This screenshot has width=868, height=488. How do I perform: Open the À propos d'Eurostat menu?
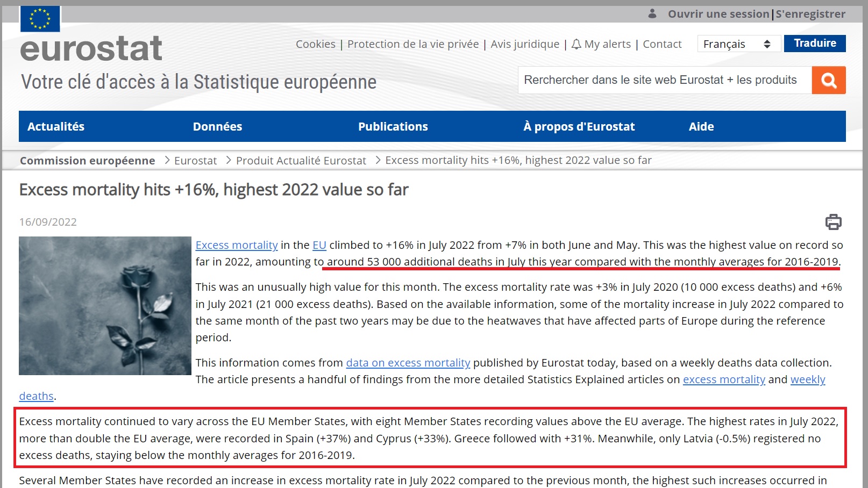click(x=579, y=126)
